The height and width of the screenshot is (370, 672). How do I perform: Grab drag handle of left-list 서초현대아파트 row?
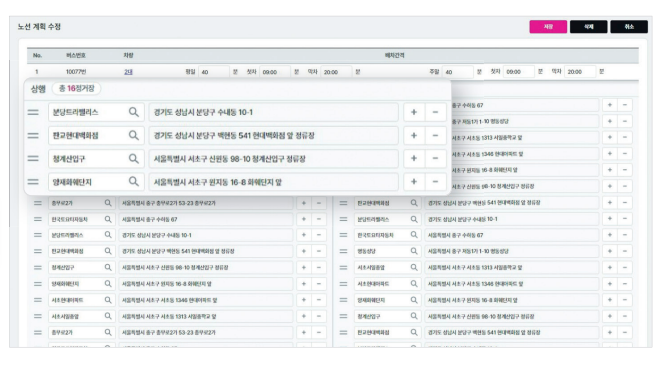coord(38,300)
